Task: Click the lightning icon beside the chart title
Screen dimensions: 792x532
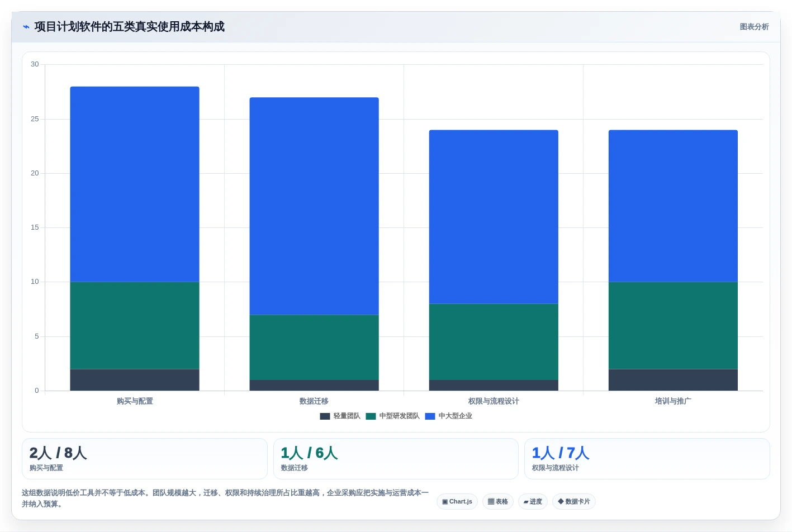Action: 26,27
